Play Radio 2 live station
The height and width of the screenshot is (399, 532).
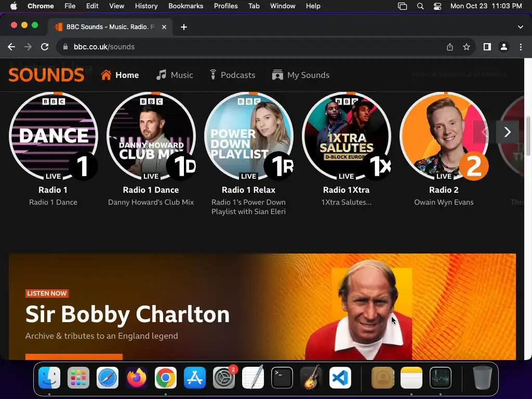click(x=444, y=136)
